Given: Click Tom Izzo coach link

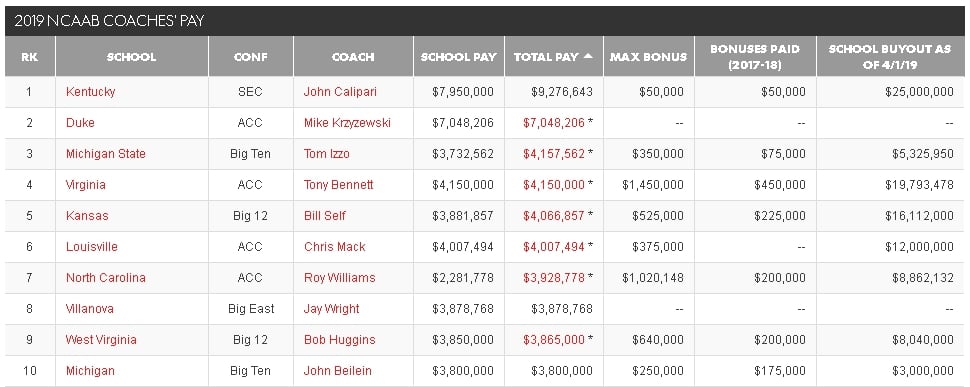Looking at the screenshot, I should click(327, 153).
